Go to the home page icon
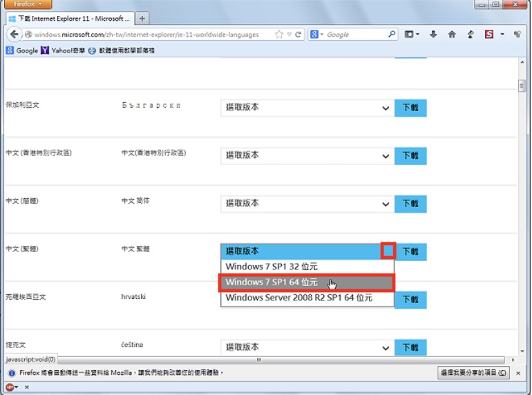The image size is (532, 395). [x=452, y=35]
